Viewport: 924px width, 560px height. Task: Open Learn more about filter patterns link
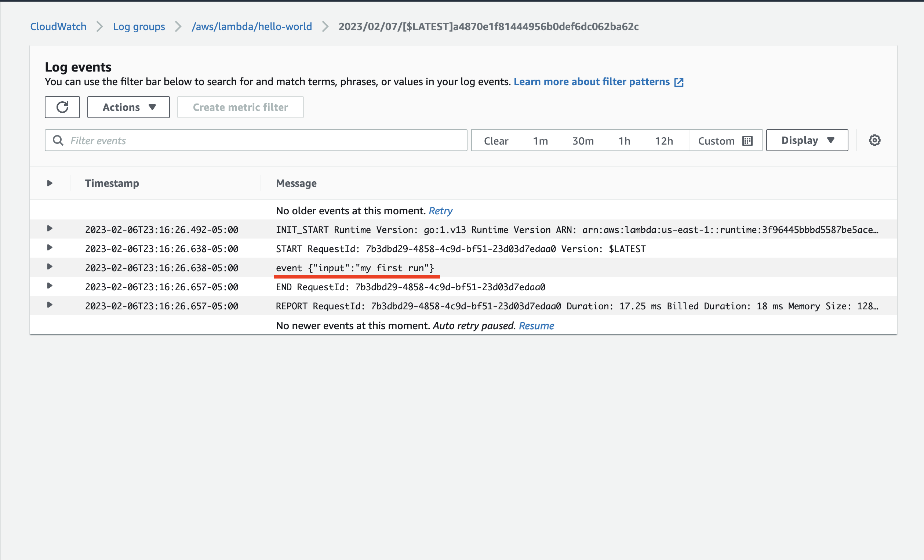tap(592, 82)
